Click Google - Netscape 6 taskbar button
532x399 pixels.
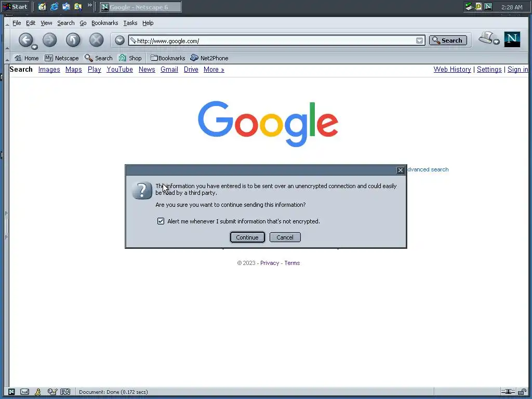pos(140,7)
